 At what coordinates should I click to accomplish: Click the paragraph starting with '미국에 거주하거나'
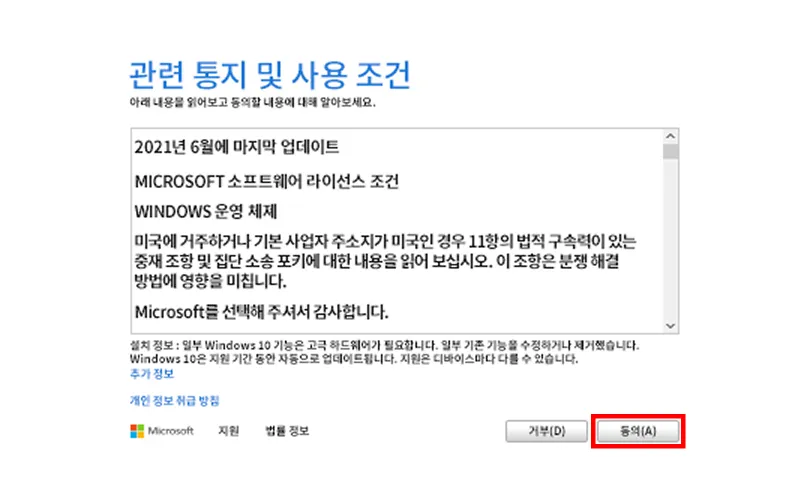(385, 259)
